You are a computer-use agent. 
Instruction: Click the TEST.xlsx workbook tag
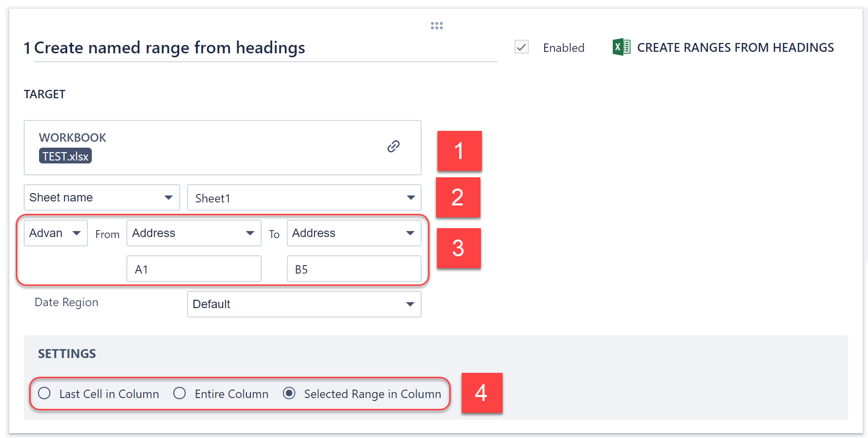[65, 157]
